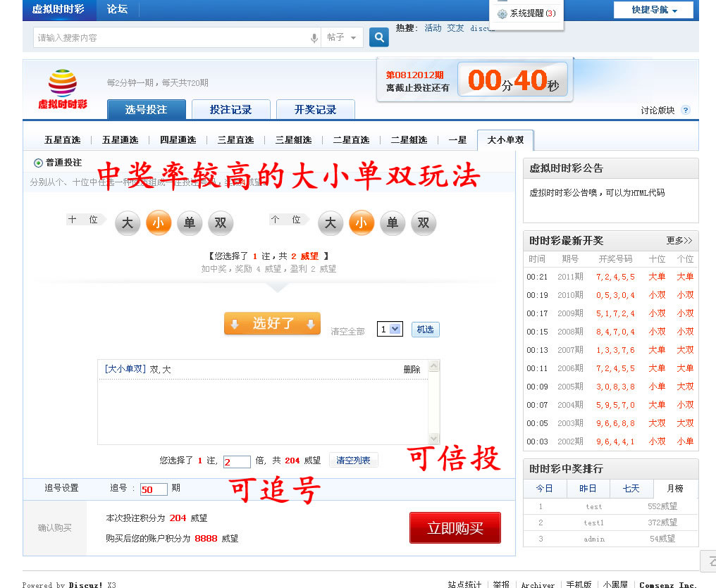The width and height of the screenshot is (716, 588).
Task: Select 大小单双 play type tab
Action: coord(505,140)
